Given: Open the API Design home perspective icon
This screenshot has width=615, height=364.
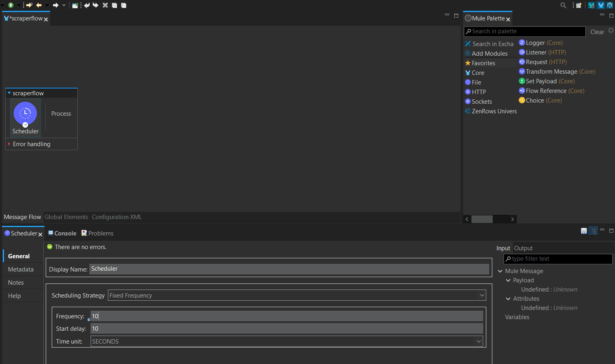Looking at the screenshot, I should (x=610, y=5).
